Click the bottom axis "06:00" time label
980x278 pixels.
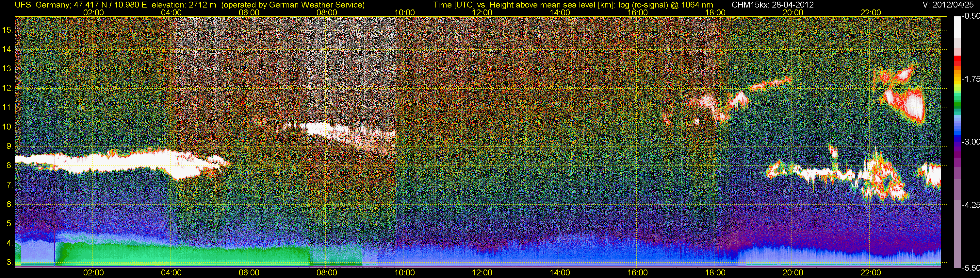249,273
